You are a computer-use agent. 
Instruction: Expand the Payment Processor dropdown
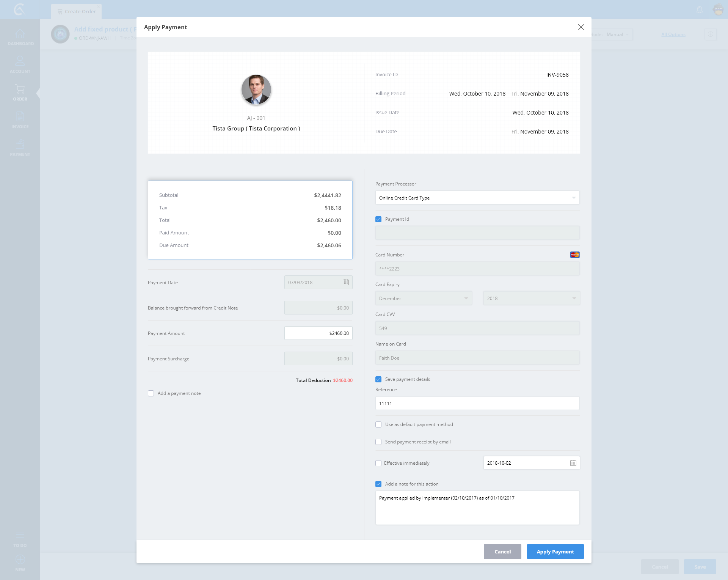pos(477,198)
